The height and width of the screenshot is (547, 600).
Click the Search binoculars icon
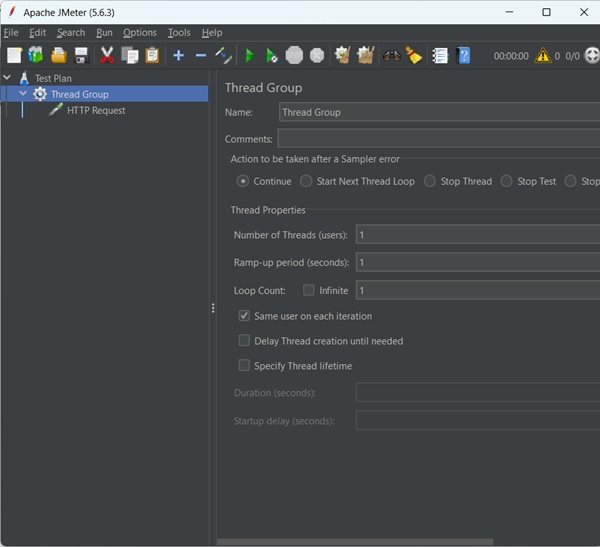coord(391,55)
